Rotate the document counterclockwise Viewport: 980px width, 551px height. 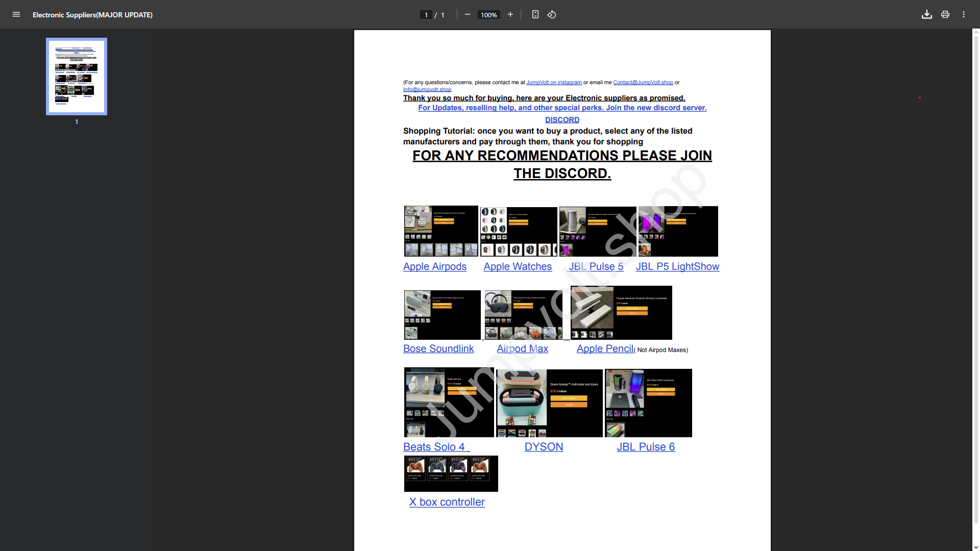tap(552, 15)
